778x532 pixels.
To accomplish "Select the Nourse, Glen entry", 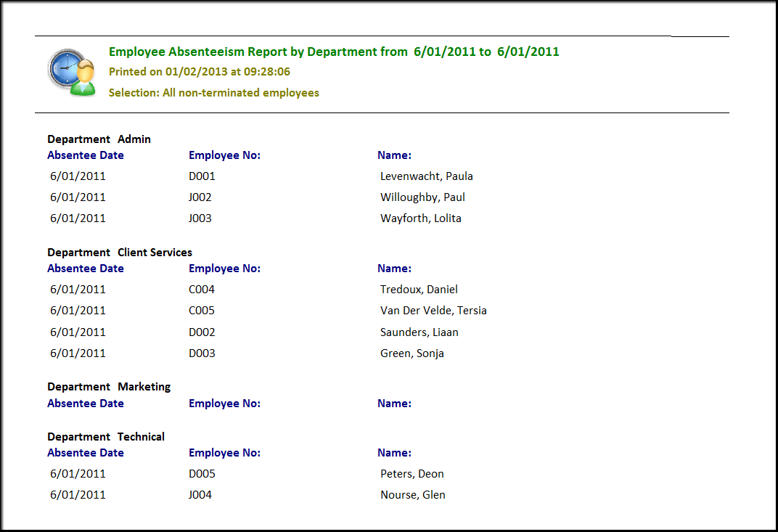I will point(412,495).
